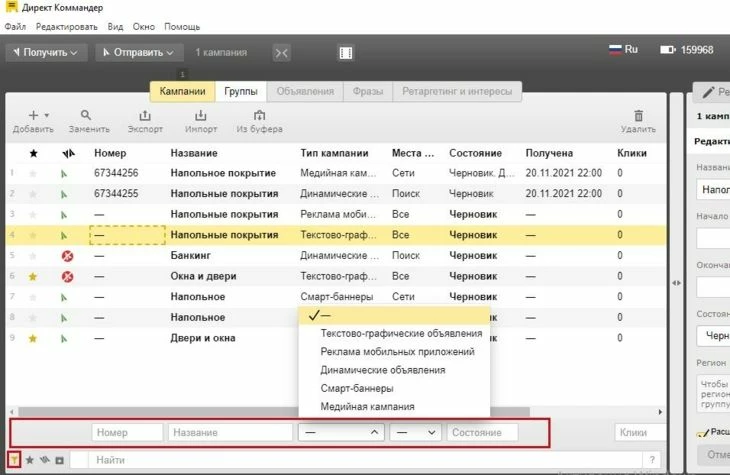Open the Помощь menu
Viewport: 730px width, 475px height.
(182, 27)
